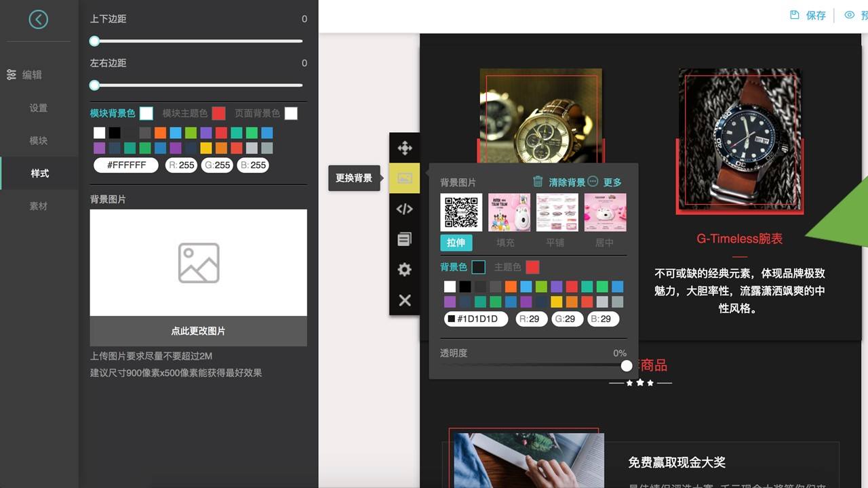Select the 页面背景色 white swatch
The width and height of the screenshot is (868, 488).
coord(291,113)
